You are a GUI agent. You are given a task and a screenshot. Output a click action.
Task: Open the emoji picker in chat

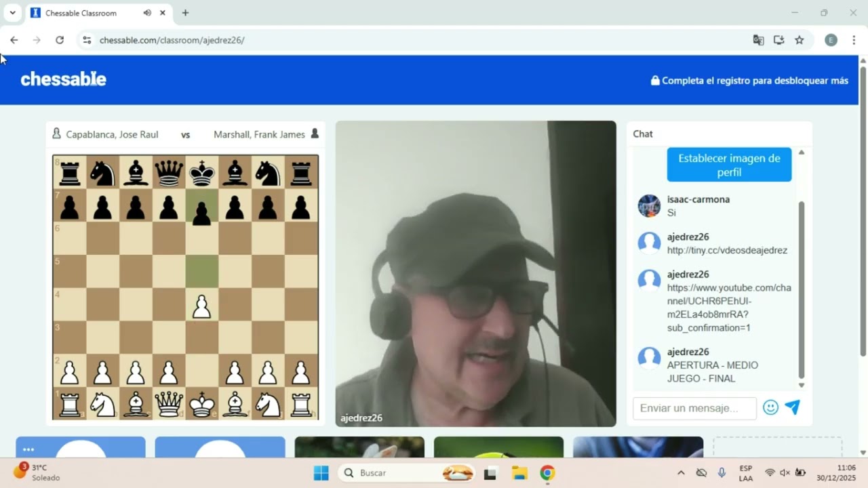(770, 407)
